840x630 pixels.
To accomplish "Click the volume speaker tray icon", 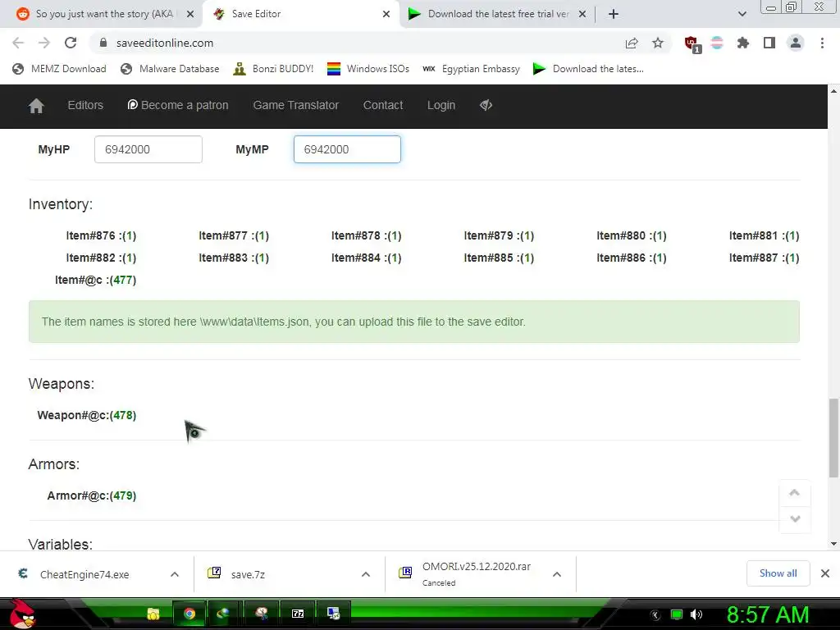I will [696, 614].
